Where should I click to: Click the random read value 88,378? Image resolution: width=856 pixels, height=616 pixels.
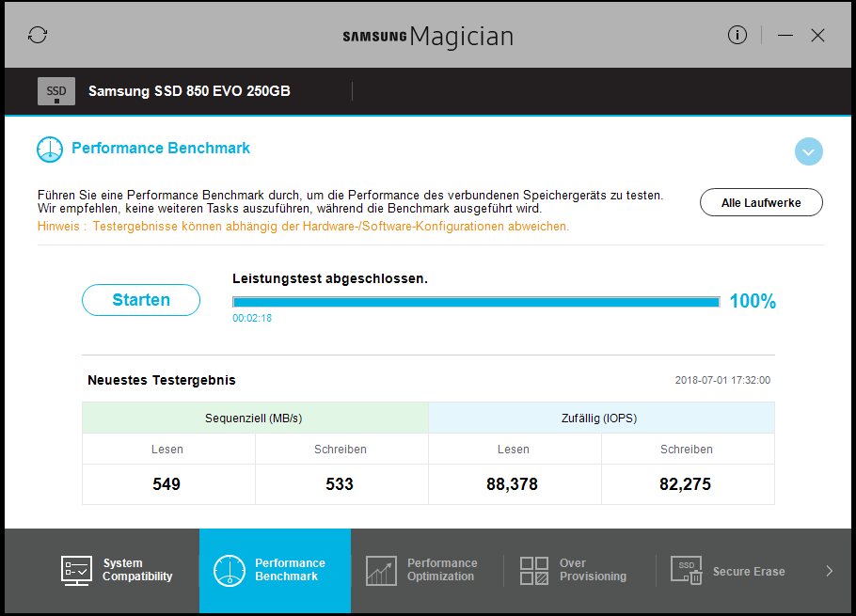coord(512,484)
